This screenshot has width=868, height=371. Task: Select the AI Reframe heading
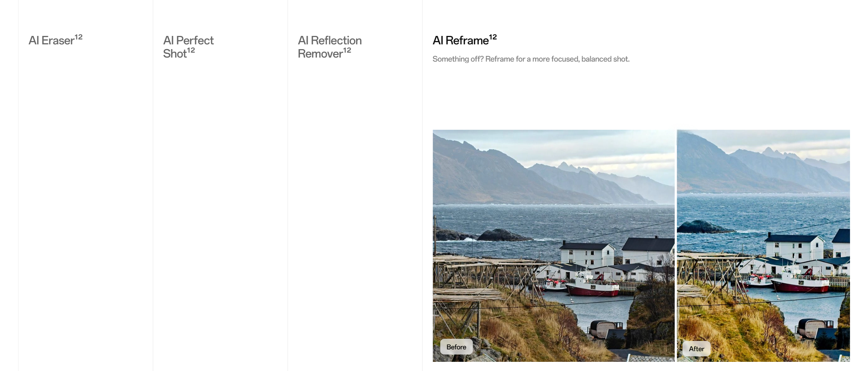pos(465,40)
